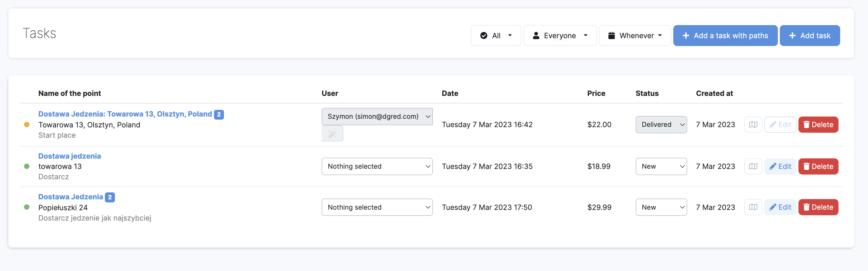Delete the Popiełuszki 24 task
This screenshot has height=271, width=868.
tap(818, 207)
